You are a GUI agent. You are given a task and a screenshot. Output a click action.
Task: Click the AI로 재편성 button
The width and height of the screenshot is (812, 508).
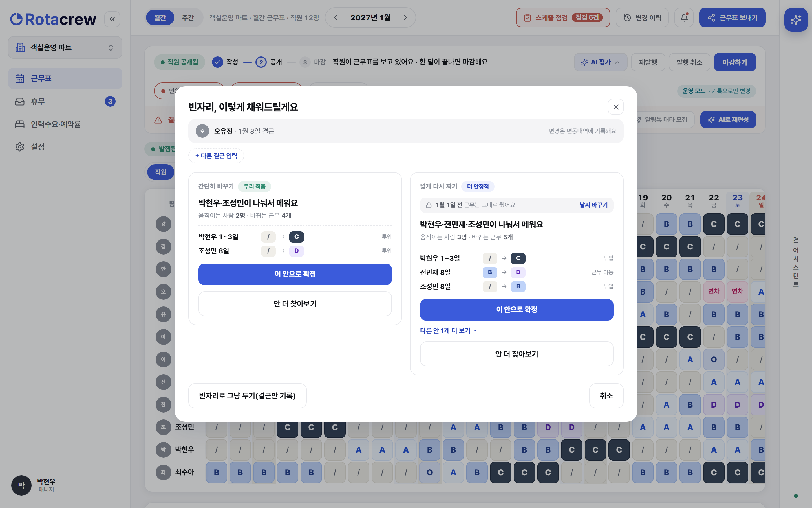click(x=728, y=120)
